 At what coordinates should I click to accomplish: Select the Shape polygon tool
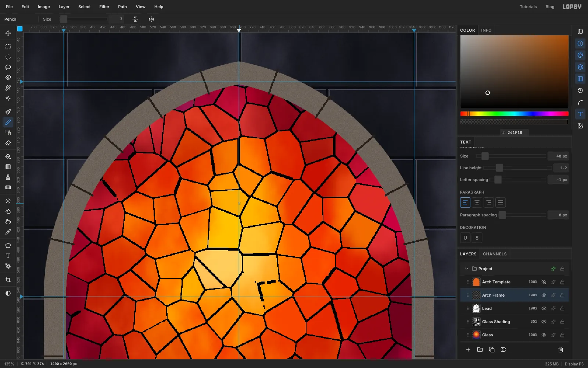point(8,245)
